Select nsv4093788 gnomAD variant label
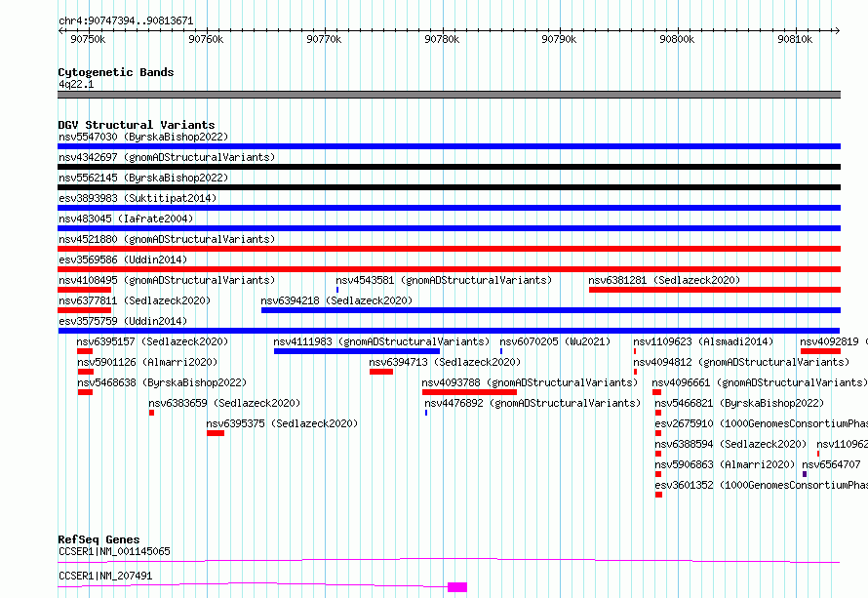The height and width of the screenshot is (598, 868). (x=530, y=382)
